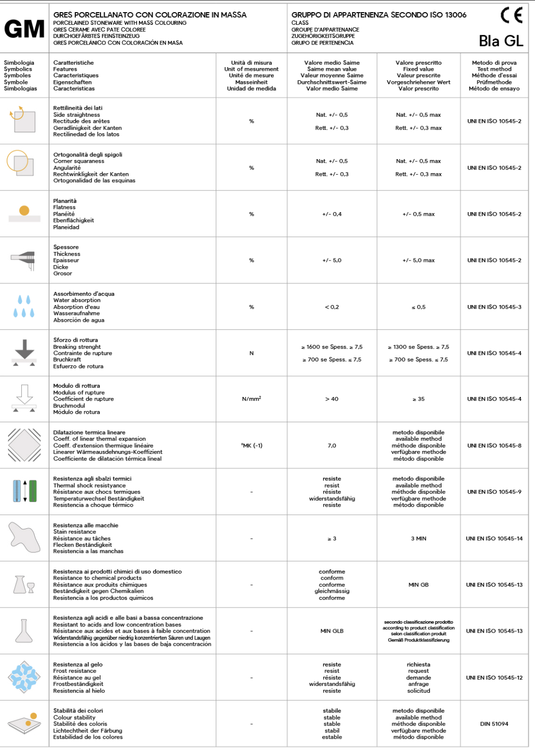Click the thickness caliper icon
The height and width of the screenshot is (756, 535).
[24, 260]
